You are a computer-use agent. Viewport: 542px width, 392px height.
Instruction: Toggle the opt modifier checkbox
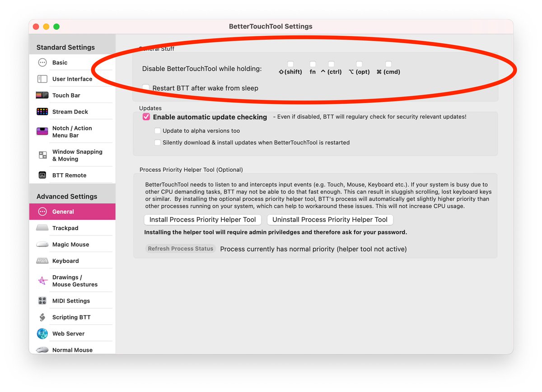pos(359,64)
